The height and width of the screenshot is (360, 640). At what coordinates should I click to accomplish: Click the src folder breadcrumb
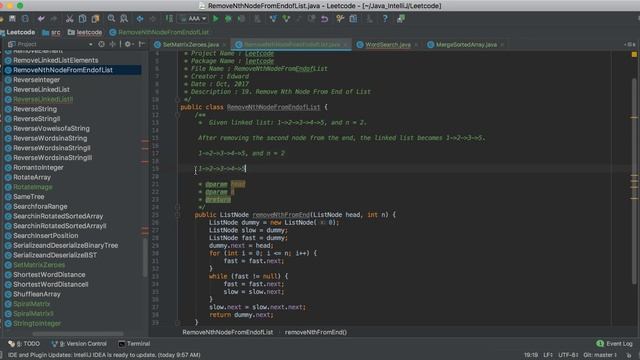[x=51, y=32]
